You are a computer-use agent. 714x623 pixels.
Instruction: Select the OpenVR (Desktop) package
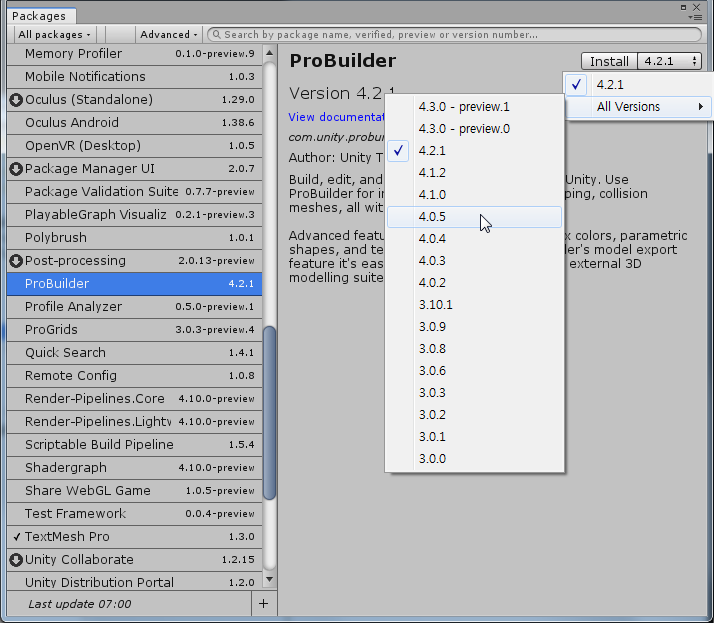pos(134,146)
